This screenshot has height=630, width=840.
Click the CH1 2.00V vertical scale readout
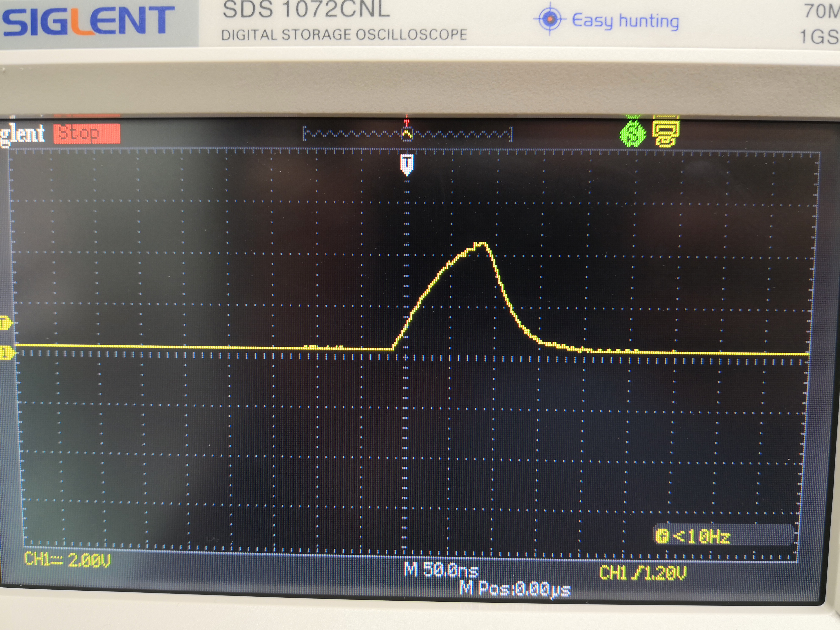[x=67, y=560]
